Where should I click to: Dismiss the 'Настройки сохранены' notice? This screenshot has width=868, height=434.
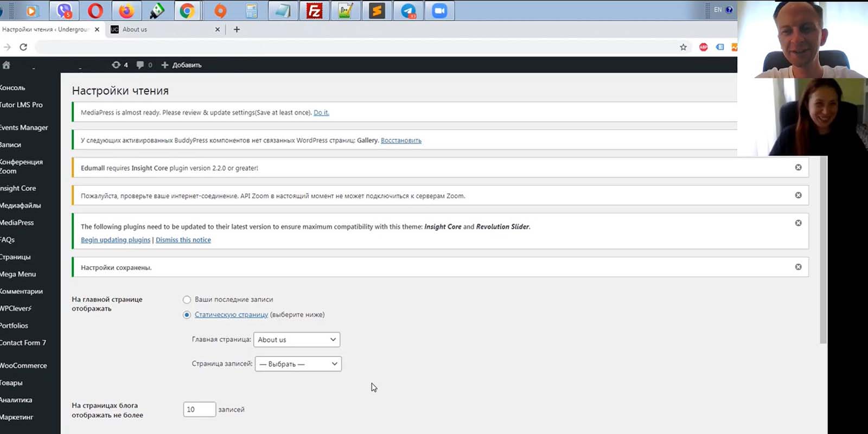tap(798, 267)
